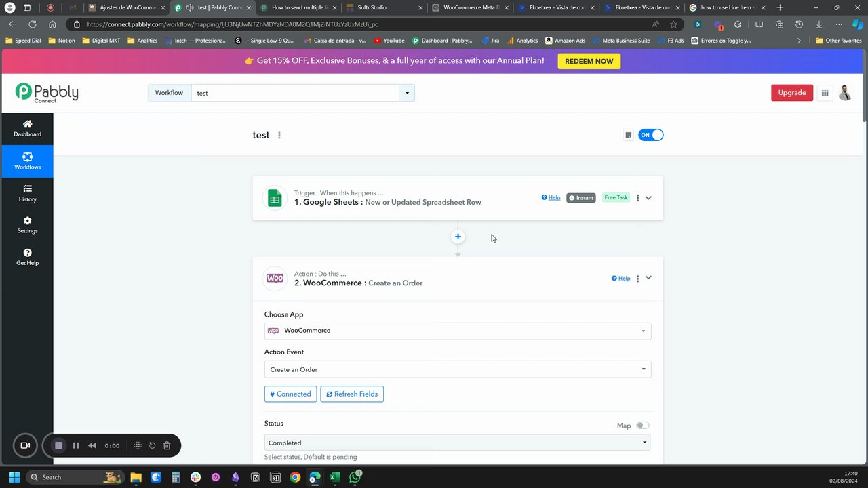The image size is (868, 488).
Task: Open browser downloads icon
Action: [x=819, y=24]
